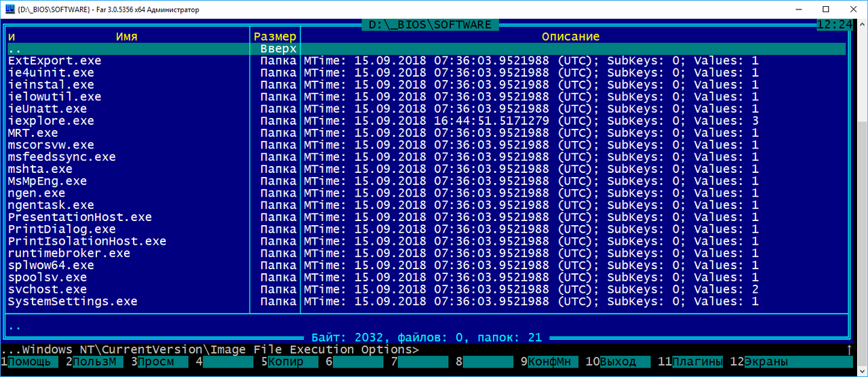Click the 5 Копир copy button
Screen dimensions: 868x377
290,362
